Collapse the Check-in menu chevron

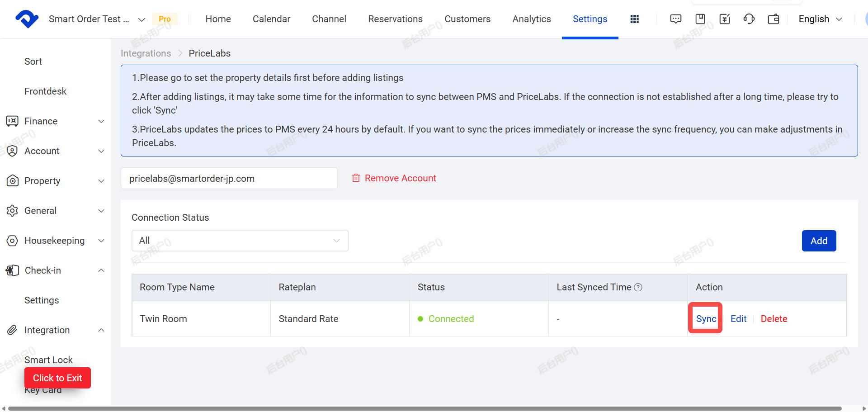[x=101, y=270]
